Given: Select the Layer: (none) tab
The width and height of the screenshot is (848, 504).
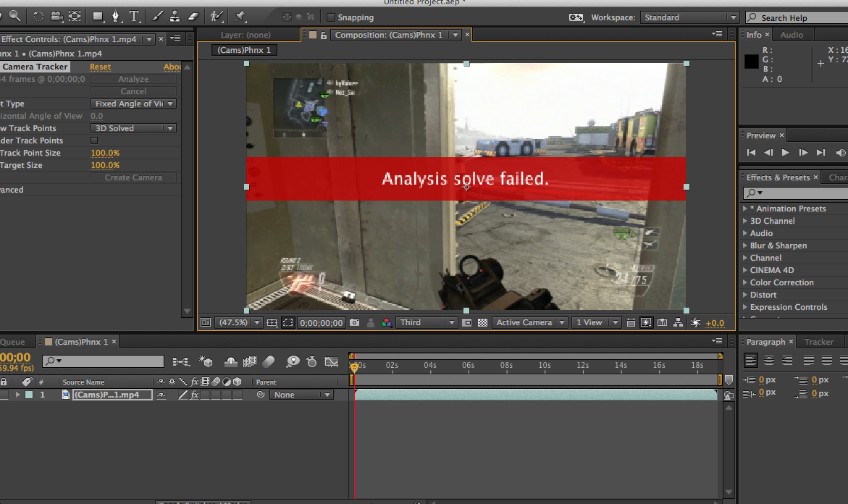Looking at the screenshot, I should (245, 35).
